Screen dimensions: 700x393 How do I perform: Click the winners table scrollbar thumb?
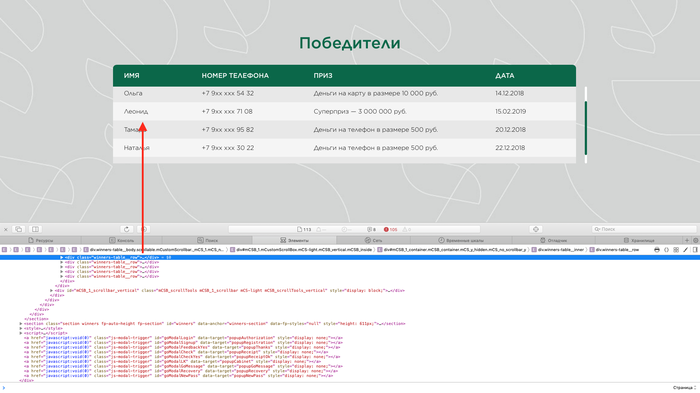pyautogui.click(x=586, y=128)
